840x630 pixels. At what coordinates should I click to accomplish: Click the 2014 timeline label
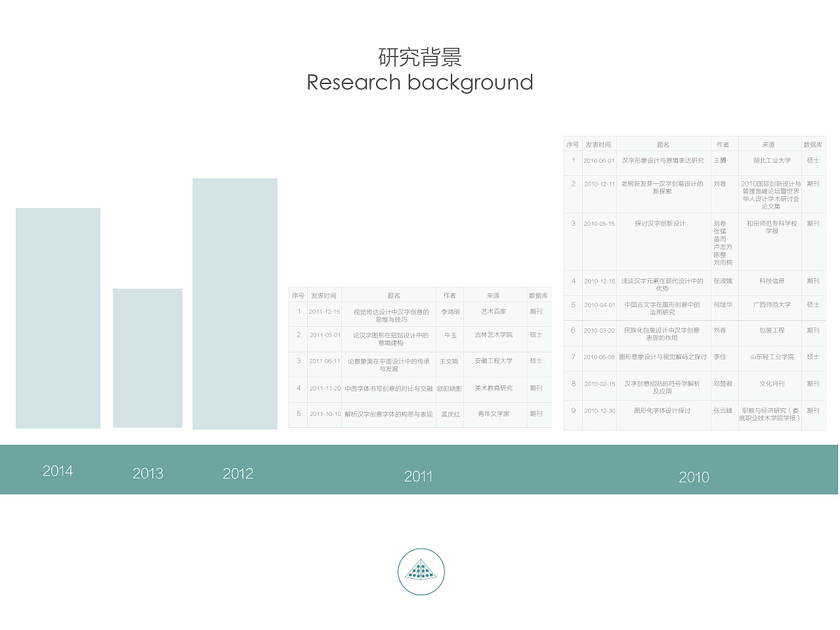click(x=58, y=471)
